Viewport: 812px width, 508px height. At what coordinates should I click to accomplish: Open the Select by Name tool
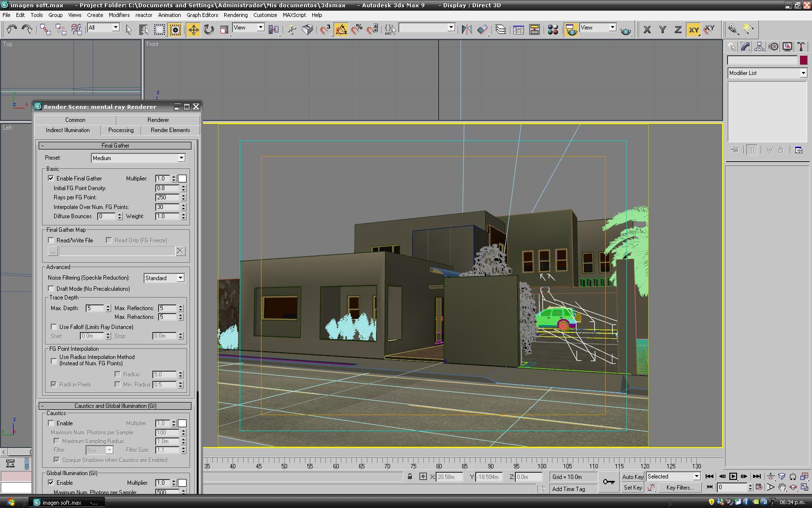coord(144,30)
